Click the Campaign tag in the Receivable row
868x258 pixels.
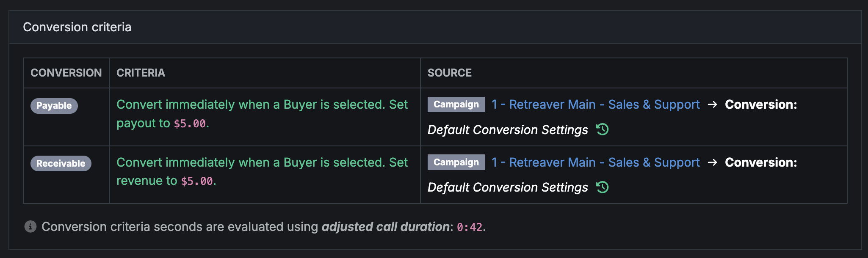456,162
